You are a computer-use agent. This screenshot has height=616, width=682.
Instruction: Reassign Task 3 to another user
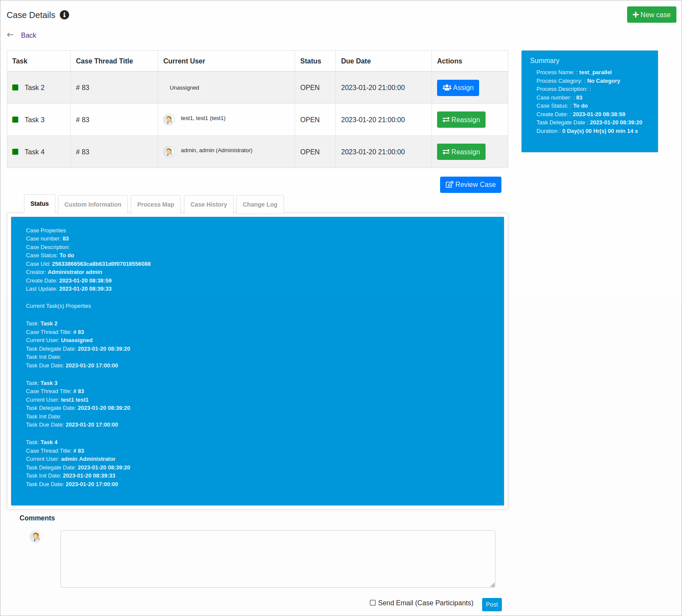(x=461, y=120)
